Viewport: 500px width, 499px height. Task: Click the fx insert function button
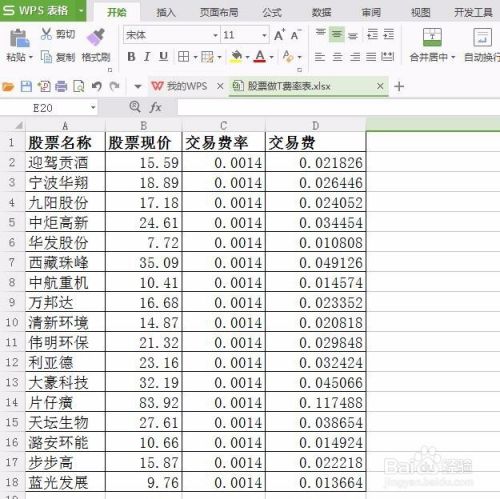point(155,107)
